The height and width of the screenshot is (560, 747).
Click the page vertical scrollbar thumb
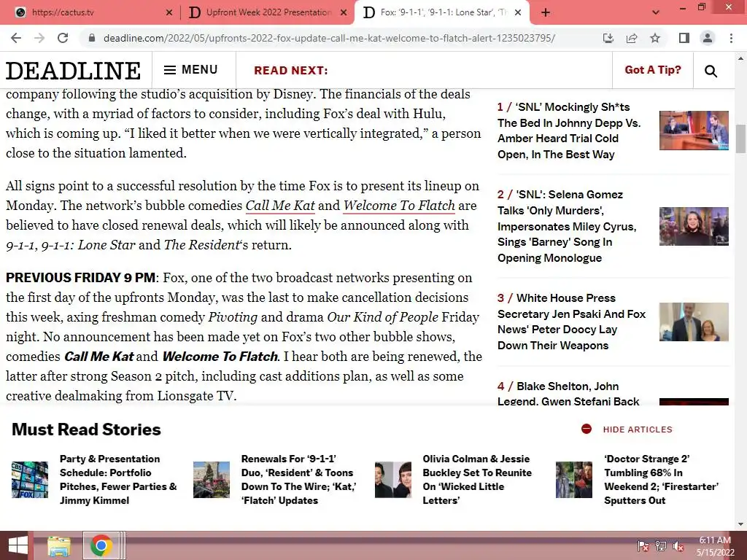coord(741,139)
